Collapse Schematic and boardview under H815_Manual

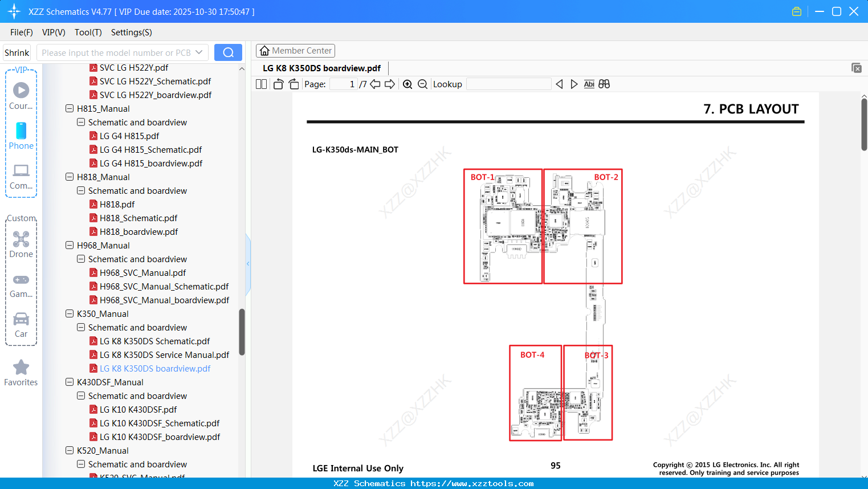click(81, 122)
